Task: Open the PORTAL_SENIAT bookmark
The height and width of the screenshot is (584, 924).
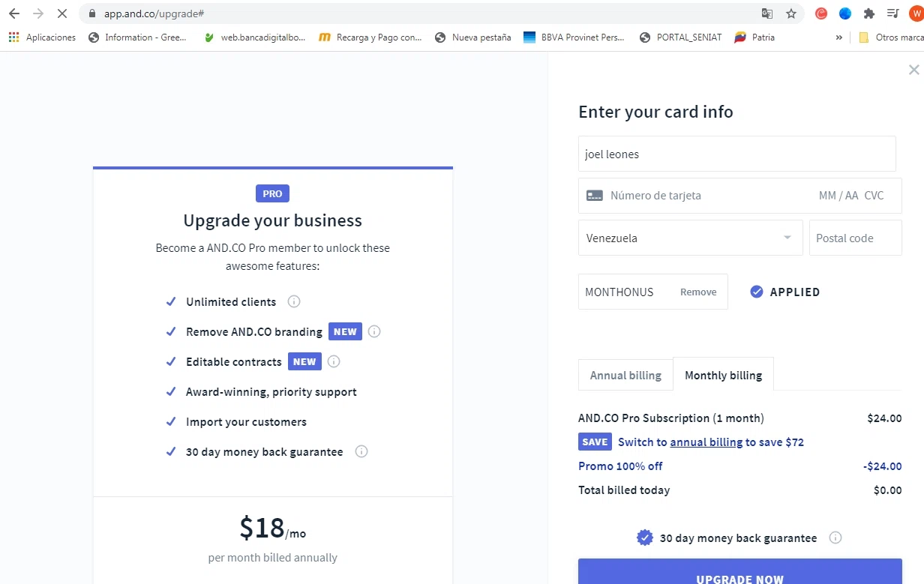Action: point(681,37)
